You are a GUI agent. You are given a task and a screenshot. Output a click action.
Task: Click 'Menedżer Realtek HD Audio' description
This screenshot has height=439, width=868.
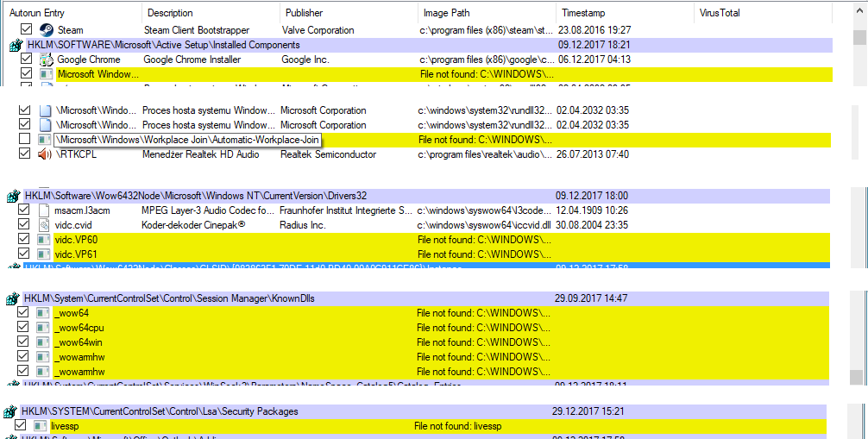coord(200,154)
